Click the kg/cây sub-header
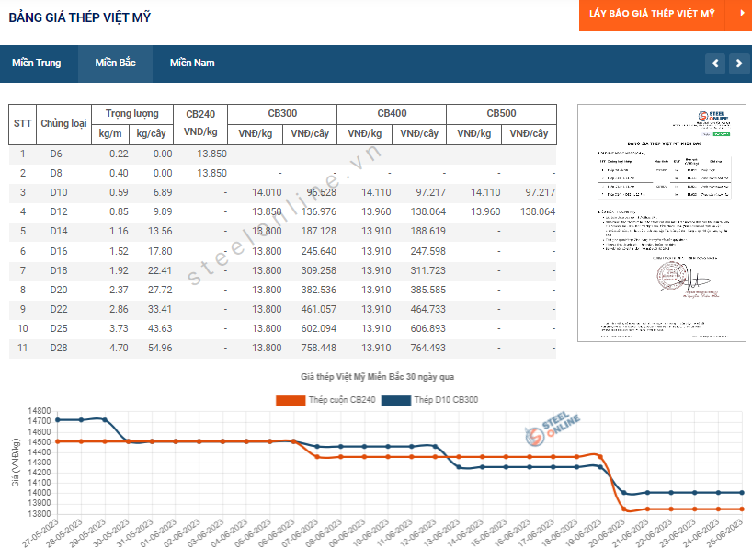Image resolution: width=752 pixels, height=560 pixels. pos(151,134)
